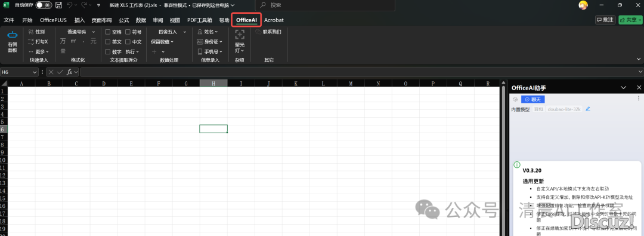644x236 pixels.
Task: Click the 姓名 person icon
Action: 200,32
